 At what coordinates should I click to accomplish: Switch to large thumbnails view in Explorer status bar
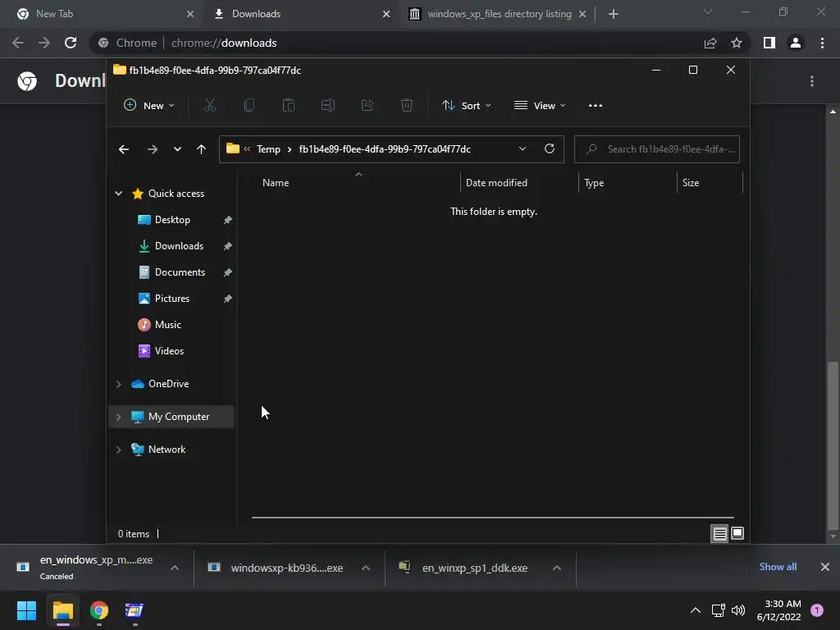coord(737,533)
